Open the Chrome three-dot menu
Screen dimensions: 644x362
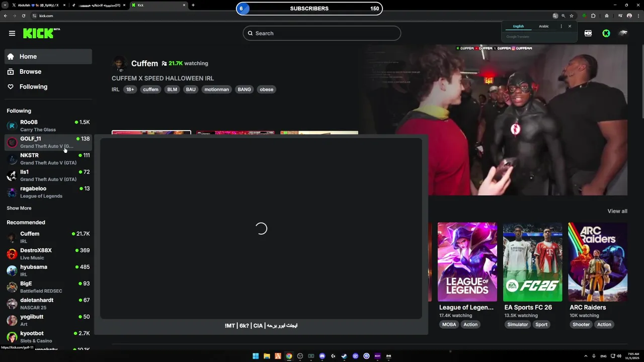(x=637, y=16)
